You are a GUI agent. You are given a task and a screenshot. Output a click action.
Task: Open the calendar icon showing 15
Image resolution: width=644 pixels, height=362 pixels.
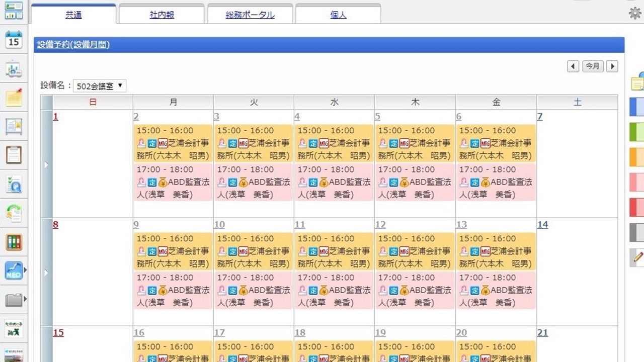[14, 40]
